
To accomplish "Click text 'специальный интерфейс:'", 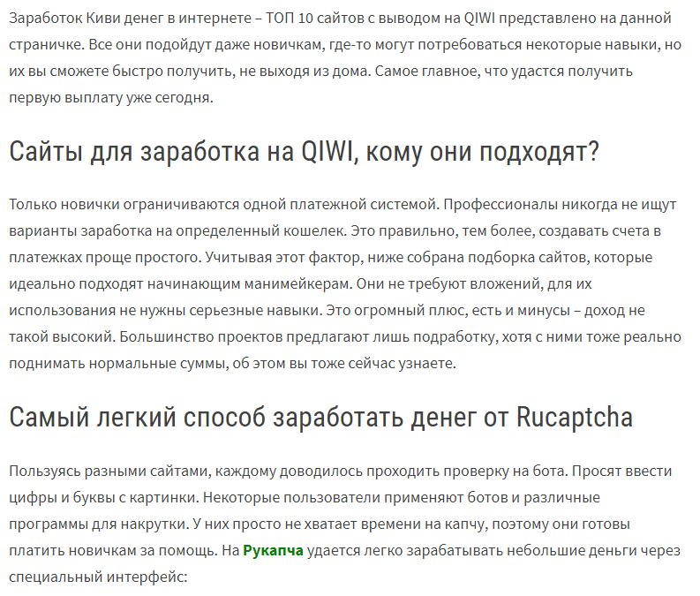I will coord(98,577).
